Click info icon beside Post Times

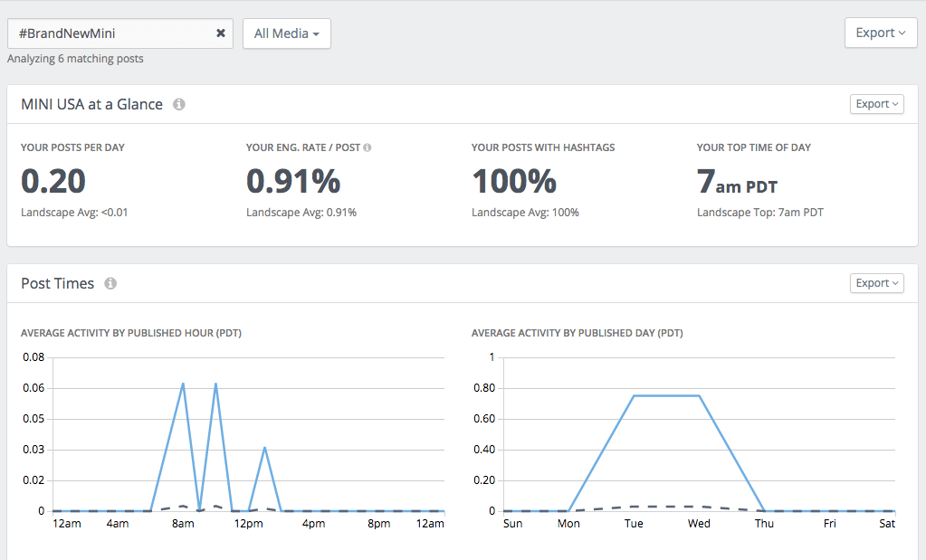click(x=110, y=284)
